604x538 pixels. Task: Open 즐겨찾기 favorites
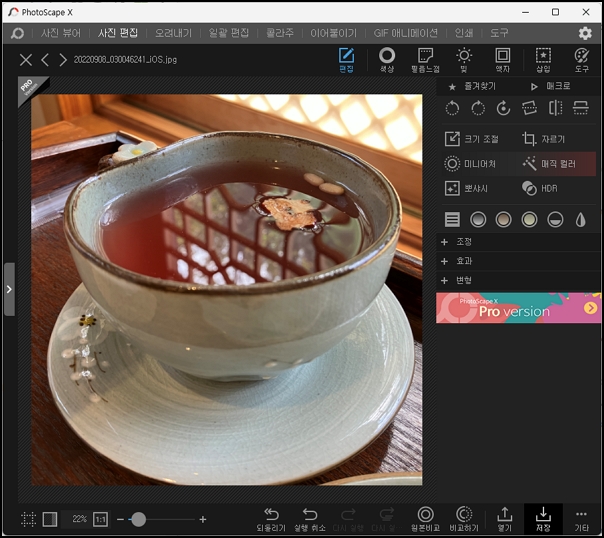point(473,86)
